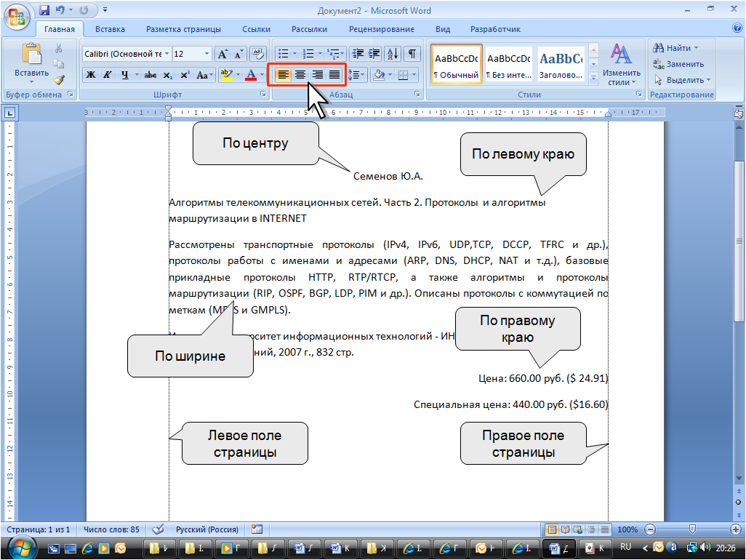The image size is (746, 560).
Task: Click the vertical scrollbar thumb
Action: [x=739, y=241]
